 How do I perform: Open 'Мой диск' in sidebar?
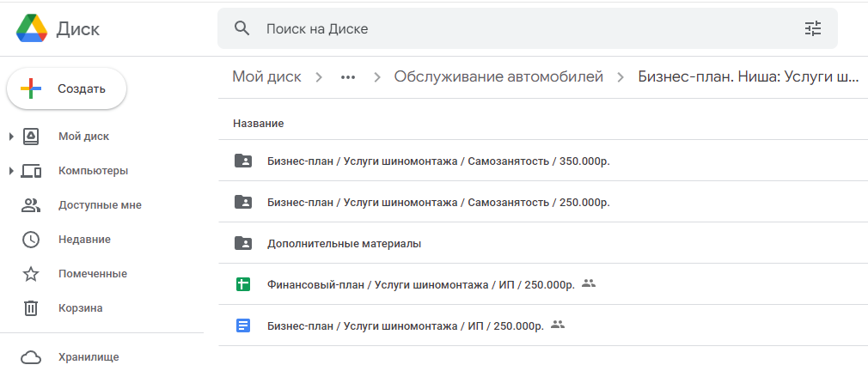coord(83,137)
